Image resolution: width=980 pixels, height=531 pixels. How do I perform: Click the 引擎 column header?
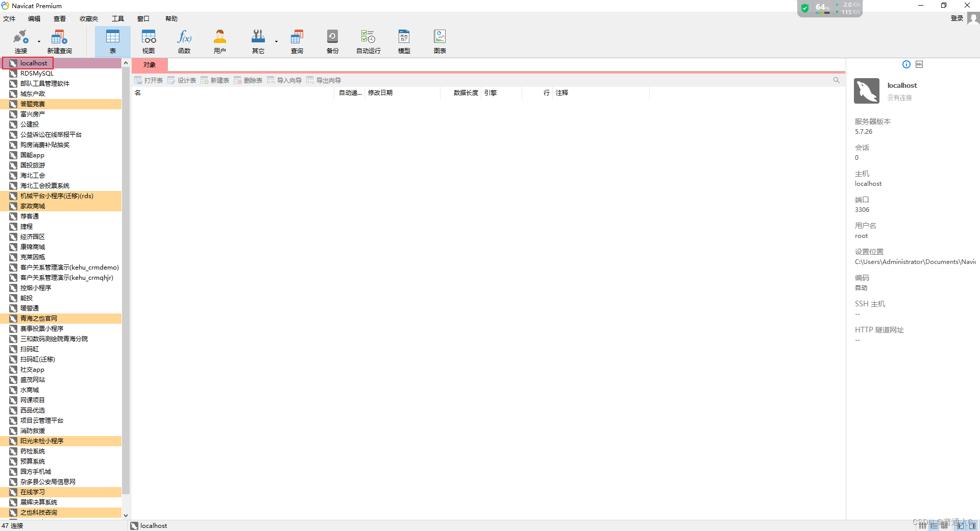[502, 93]
